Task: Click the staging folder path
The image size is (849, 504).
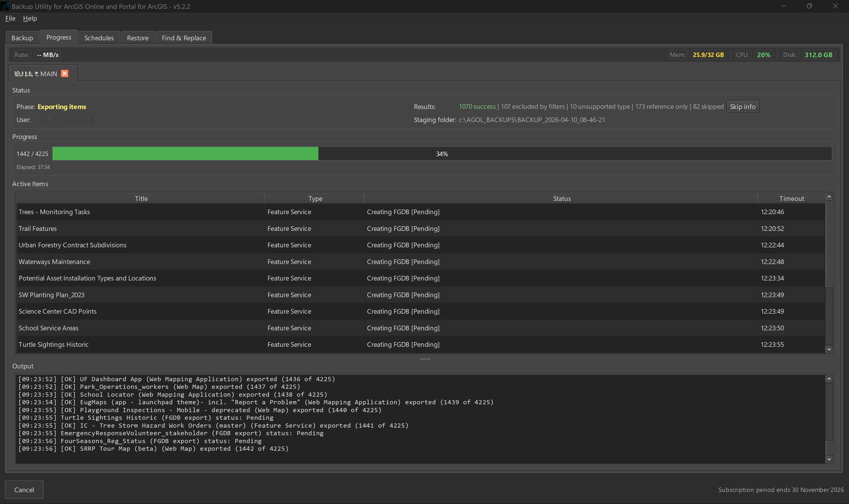Action: click(531, 120)
